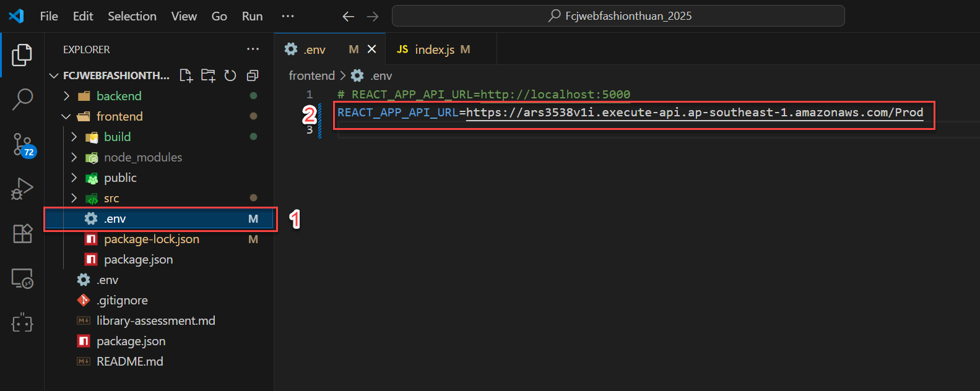The height and width of the screenshot is (391, 980).
Task: Open the File menu
Action: (49, 16)
